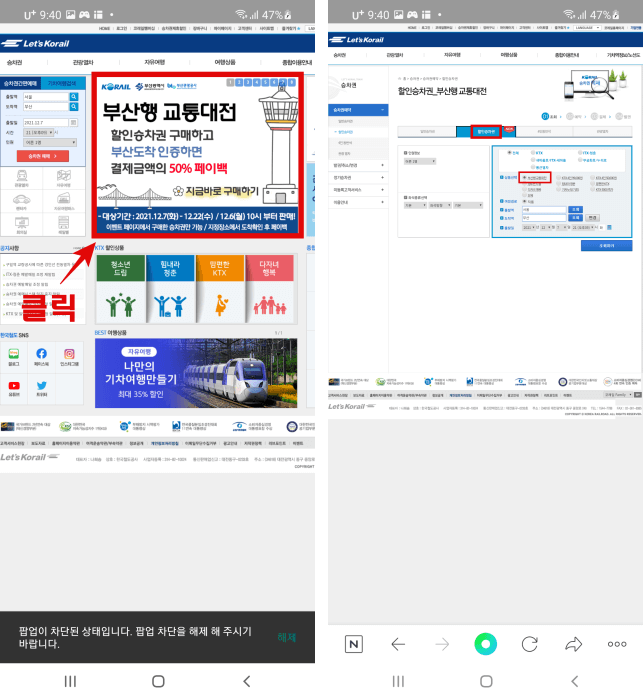The image size is (643, 700).
Task: Select the 새마을호/ITX-새마을 radio button
Action: (533, 160)
